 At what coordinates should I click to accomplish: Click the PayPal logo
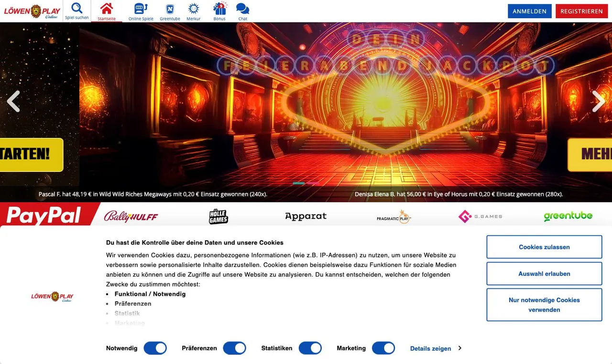pyautogui.click(x=44, y=216)
